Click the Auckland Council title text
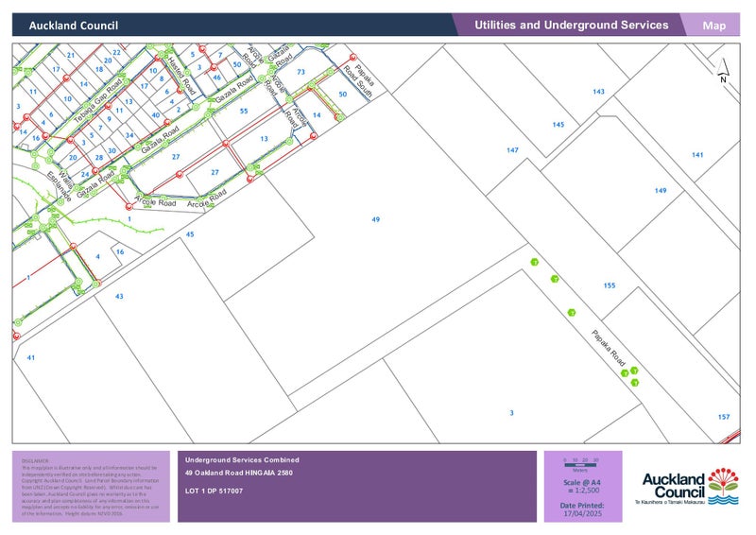Image resolution: width=756 pixels, height=535 pixels. 74,26
